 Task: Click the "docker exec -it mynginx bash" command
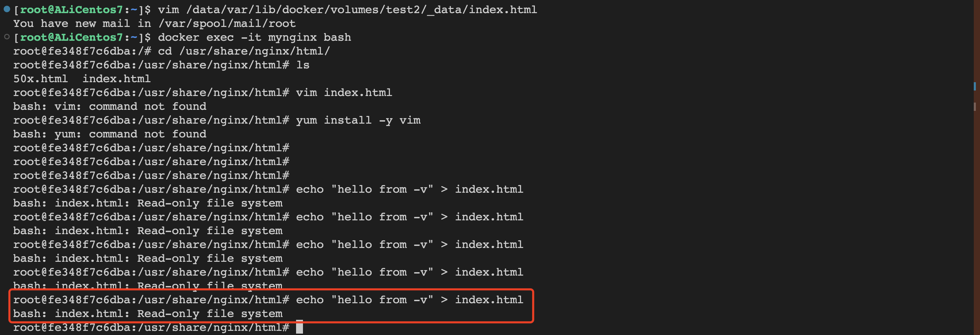254,37
